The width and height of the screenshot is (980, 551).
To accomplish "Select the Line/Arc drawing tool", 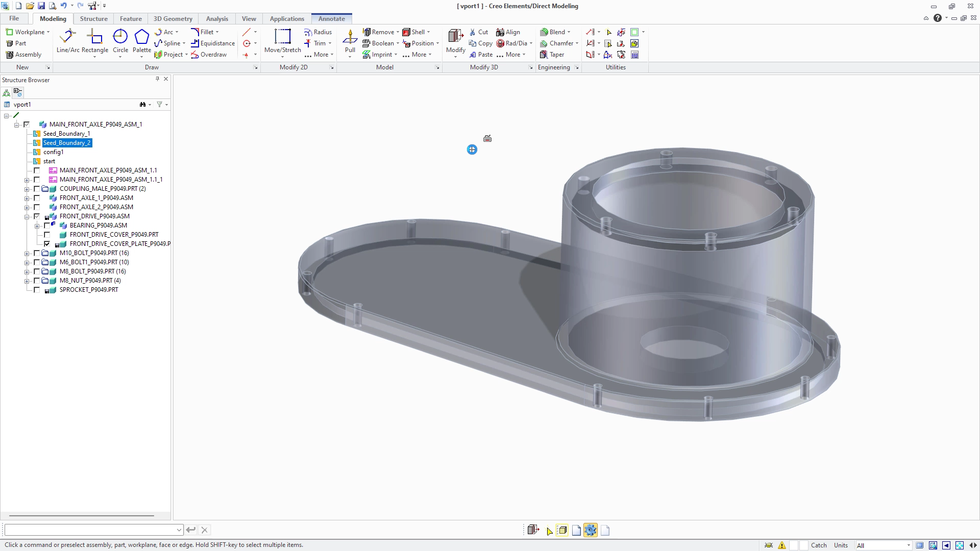I will point(68,41).
